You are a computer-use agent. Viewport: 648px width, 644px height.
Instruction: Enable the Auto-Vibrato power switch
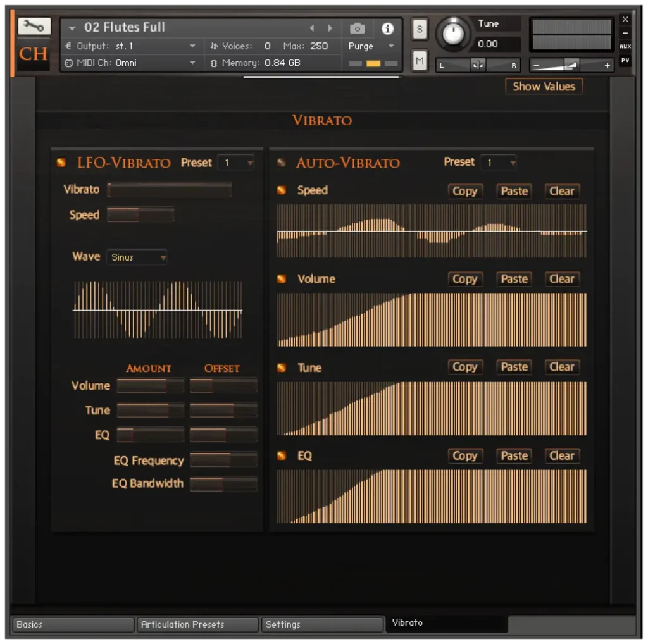pyautogui.click(x=282, y=163)
